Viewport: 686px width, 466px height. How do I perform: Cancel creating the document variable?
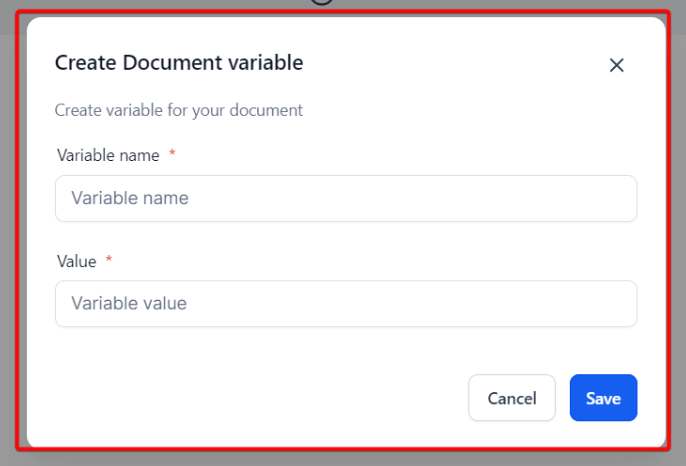[x=512, y=398]
